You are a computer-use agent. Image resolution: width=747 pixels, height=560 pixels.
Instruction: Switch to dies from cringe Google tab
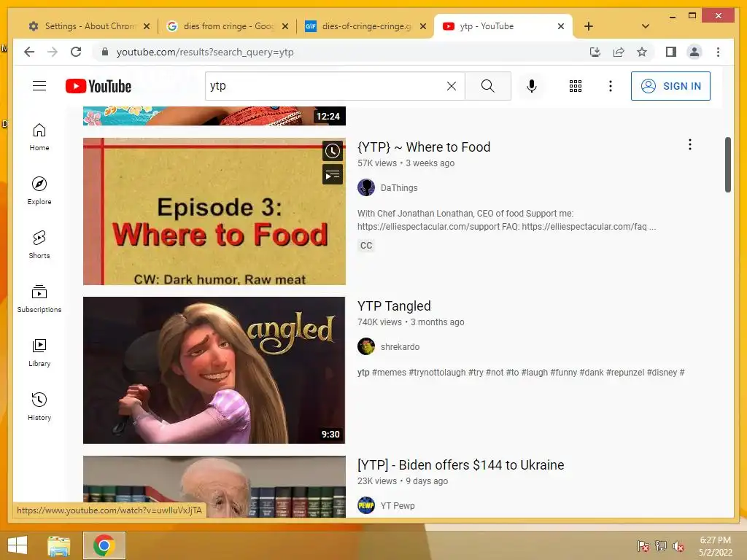(x=228, y=26)
